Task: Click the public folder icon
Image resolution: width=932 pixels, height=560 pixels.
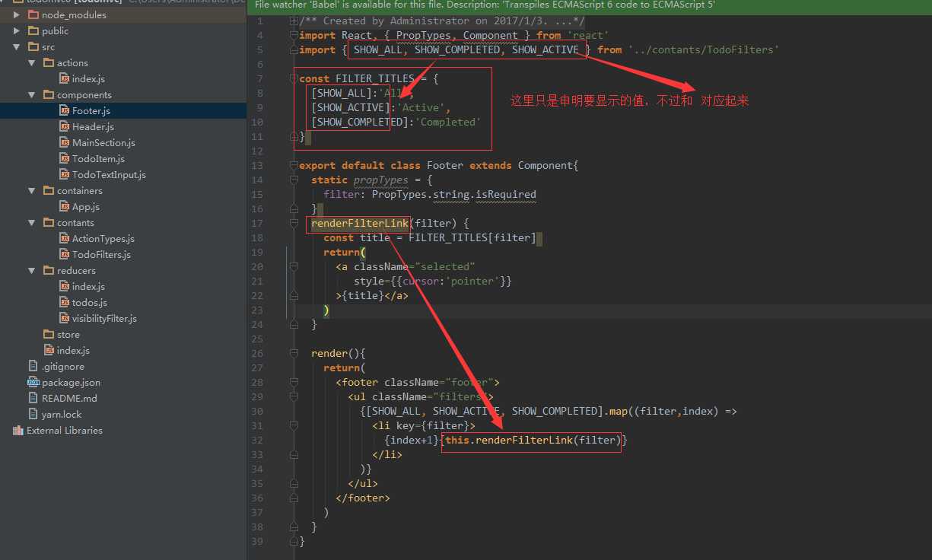Action: pyautogui.click(x=33, y=30)
